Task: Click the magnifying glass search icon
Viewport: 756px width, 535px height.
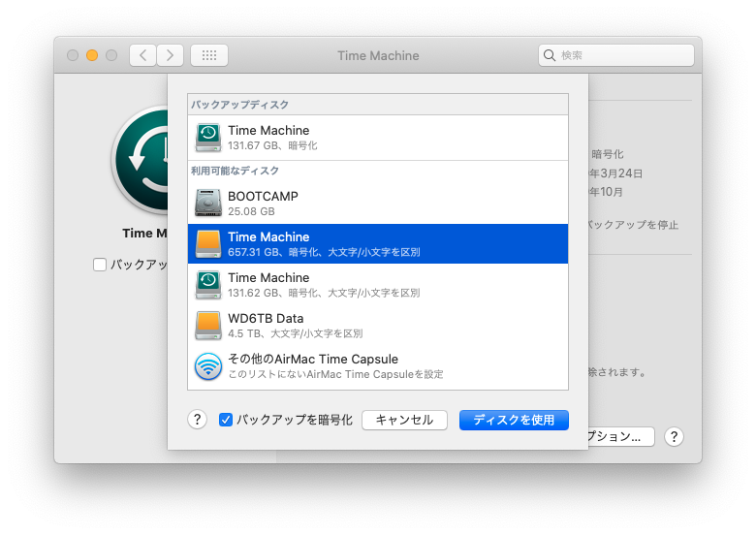Action: click(x=550, y=55)
